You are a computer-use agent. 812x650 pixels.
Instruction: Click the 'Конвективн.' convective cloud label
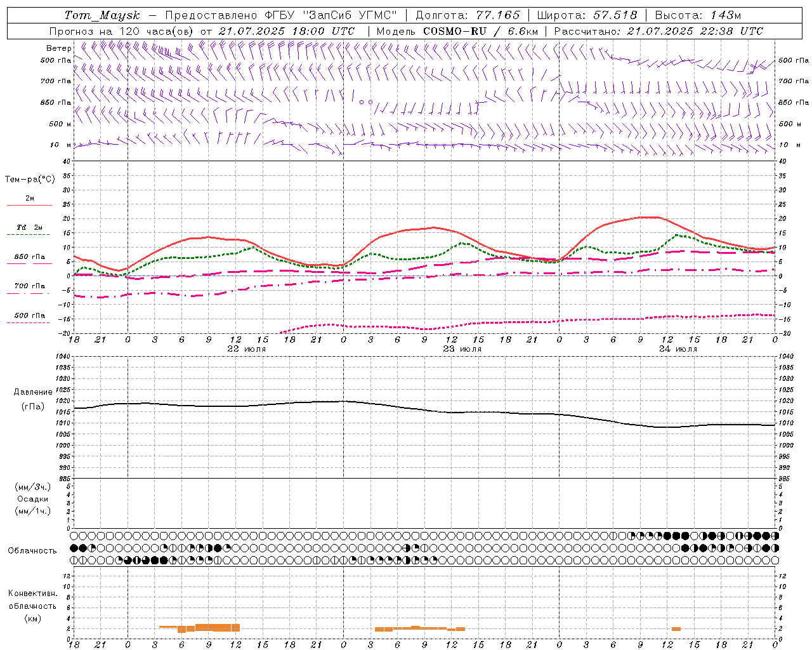pyautogui.click(x=33, y=594)
